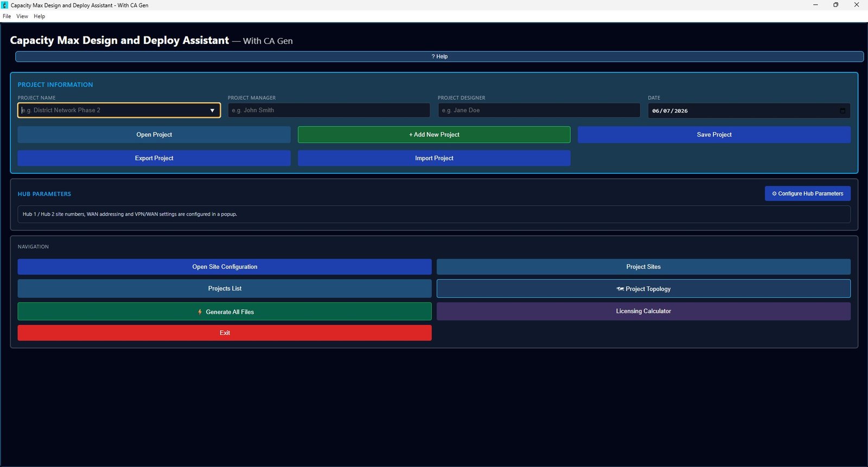Click the app icon in title bar
868x467 pixels.
pyautogui.click(x=5, y=5)
